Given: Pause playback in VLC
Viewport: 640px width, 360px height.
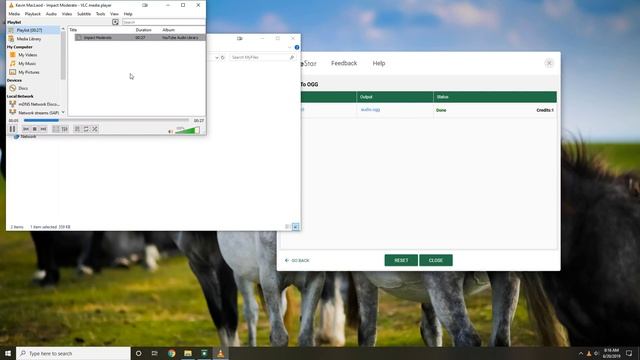Looking at the screenshot, I should [12, 129].
